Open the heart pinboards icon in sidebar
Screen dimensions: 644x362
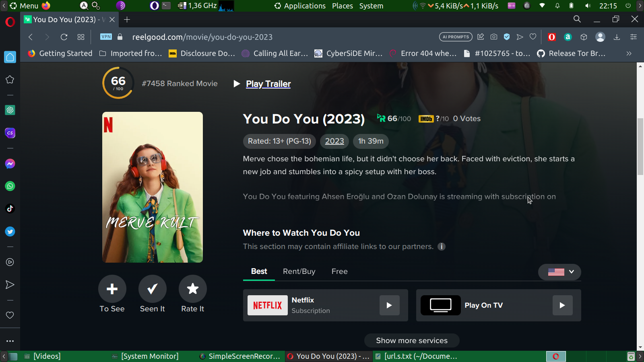point(10,315)
